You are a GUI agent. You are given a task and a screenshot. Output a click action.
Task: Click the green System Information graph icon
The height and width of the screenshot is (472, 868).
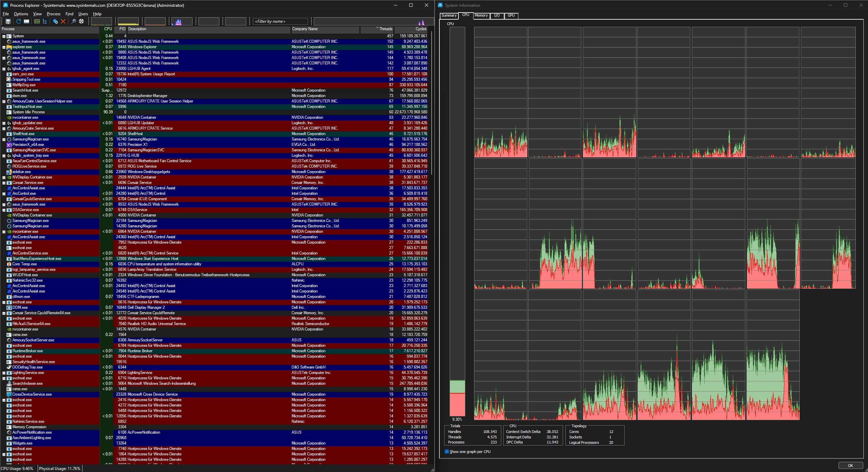point(37,21)
